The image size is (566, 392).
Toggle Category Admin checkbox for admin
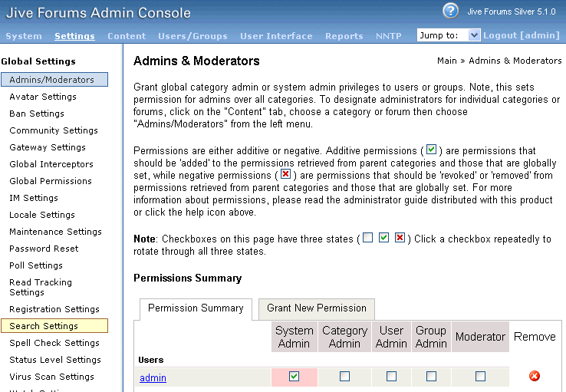point(344,377)
